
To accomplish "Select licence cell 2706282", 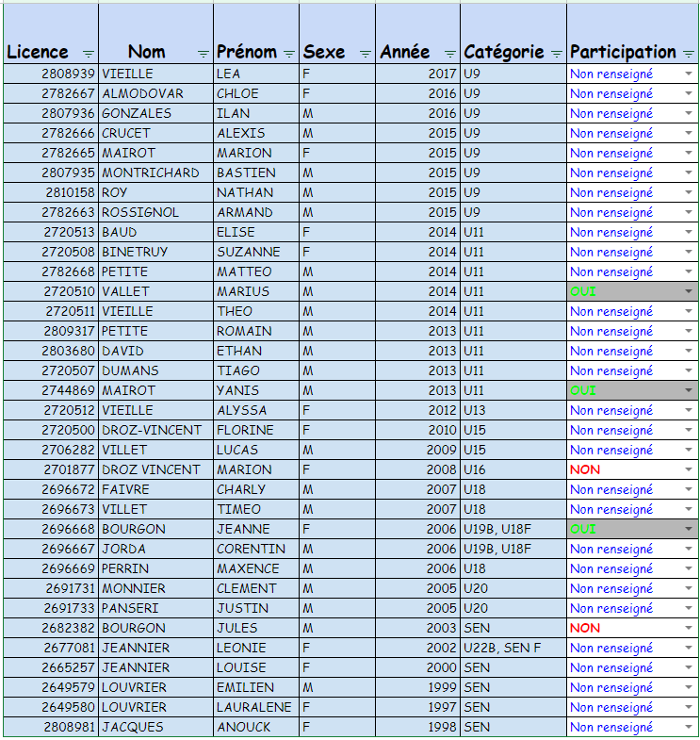I will [51, 450].
